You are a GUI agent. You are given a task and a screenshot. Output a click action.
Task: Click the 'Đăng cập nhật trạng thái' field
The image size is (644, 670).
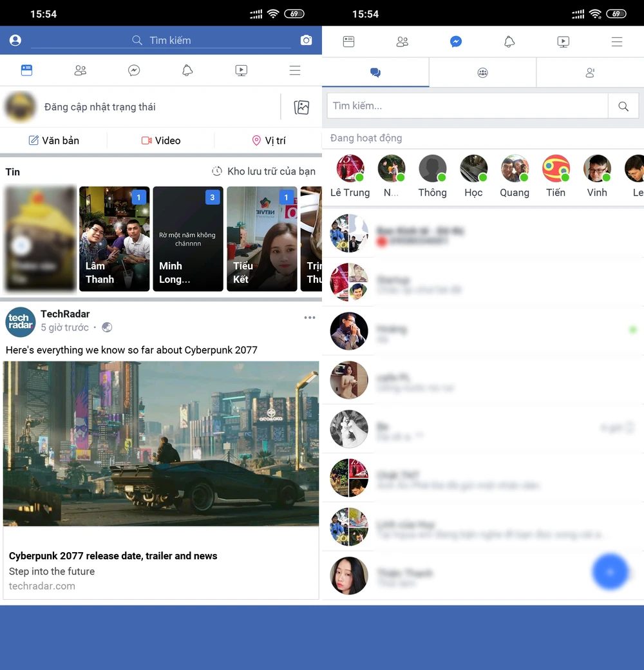[100, 107]
